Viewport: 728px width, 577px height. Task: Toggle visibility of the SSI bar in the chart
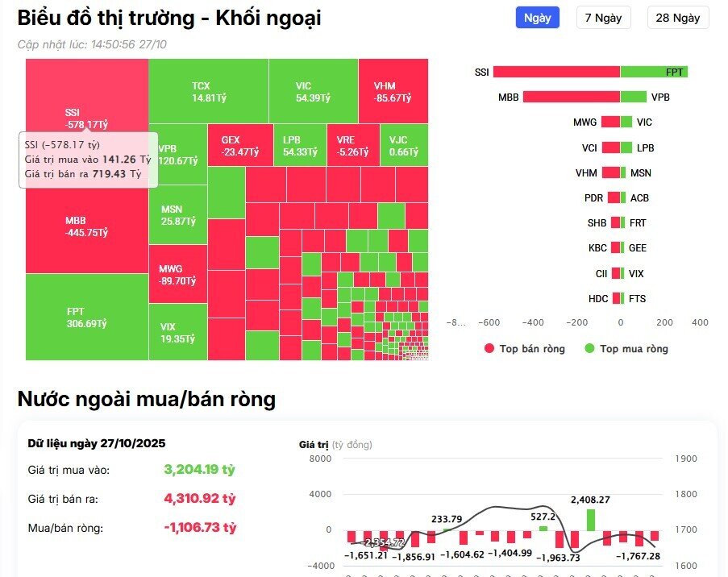click(556, 72)
